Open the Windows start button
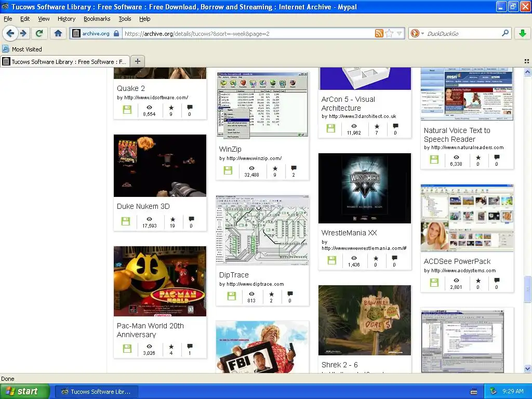532x399 pixels. click(x=25, y=391)
